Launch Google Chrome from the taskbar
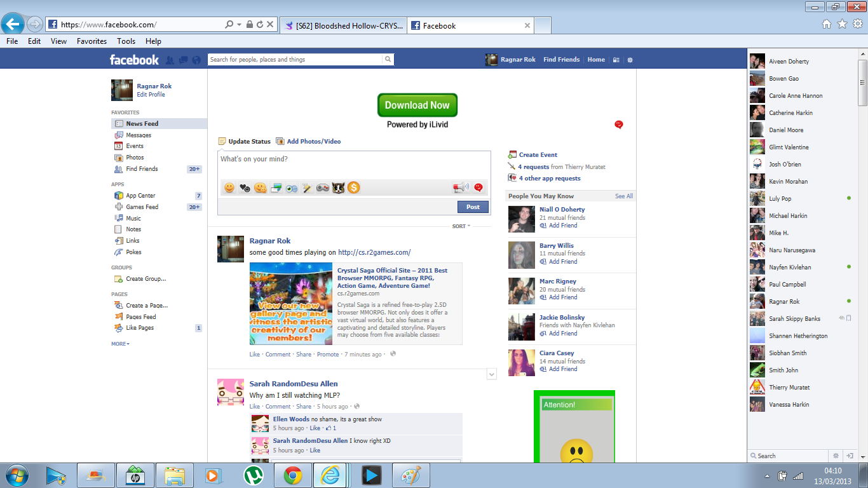Screen dimensions: 868x488 (292, 475)
